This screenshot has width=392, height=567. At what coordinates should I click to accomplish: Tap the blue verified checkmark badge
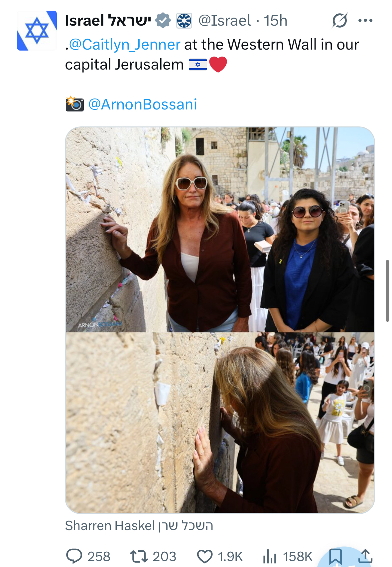pyautogui.click(x=163, y=21)
